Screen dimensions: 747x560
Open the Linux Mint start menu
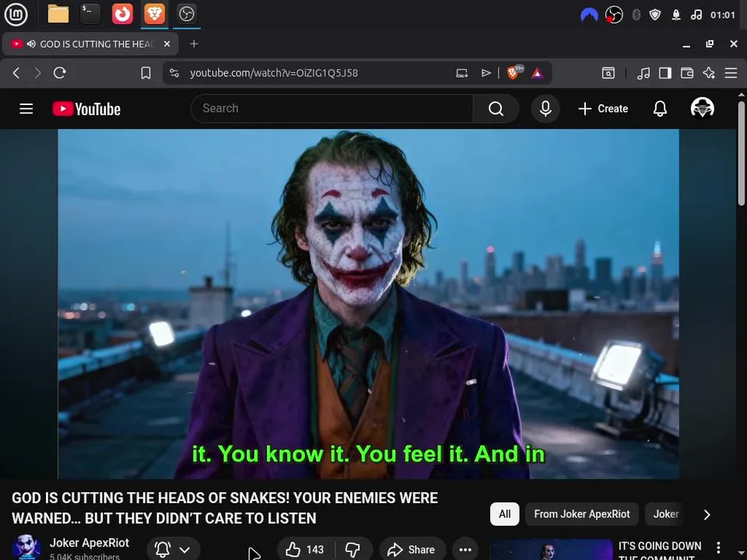coord(16,14)
